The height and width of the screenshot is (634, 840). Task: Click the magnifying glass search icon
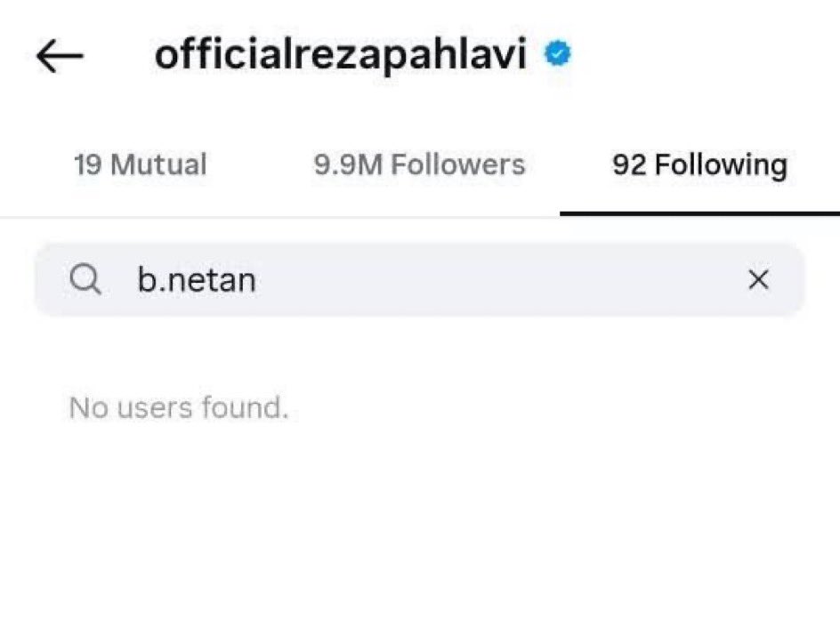(85, 279)
